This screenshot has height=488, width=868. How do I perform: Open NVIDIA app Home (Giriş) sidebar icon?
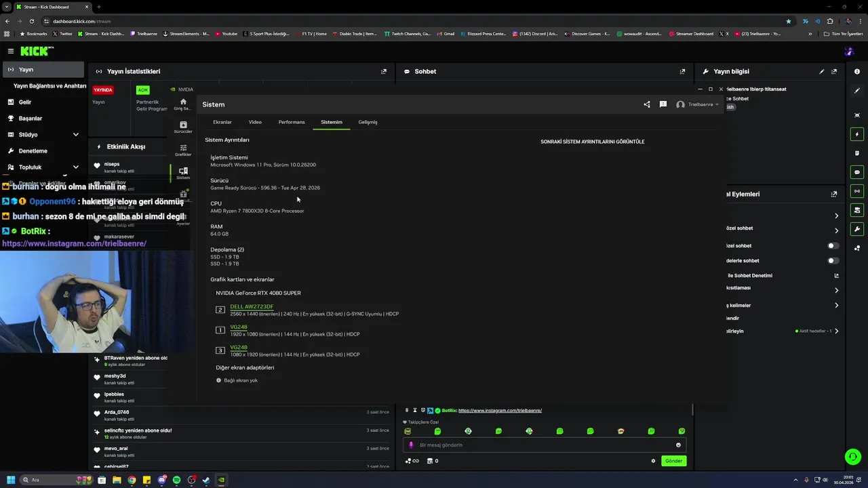(x=183, y=104)
